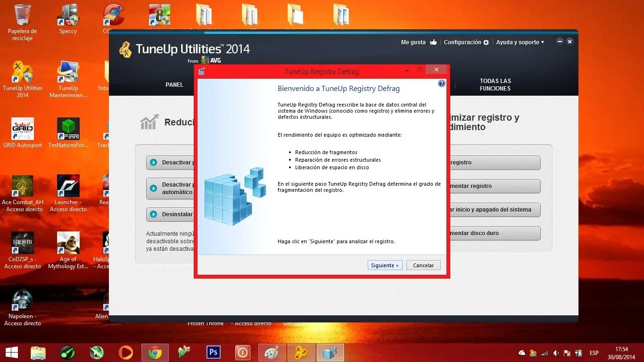Click the Desactivar button's blue play icon
This screenshot has height=362, width=644.
[x=153, y=163]
